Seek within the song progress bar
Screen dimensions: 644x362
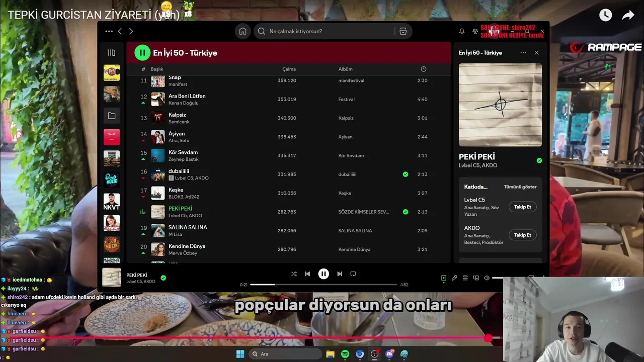(324, 285)
